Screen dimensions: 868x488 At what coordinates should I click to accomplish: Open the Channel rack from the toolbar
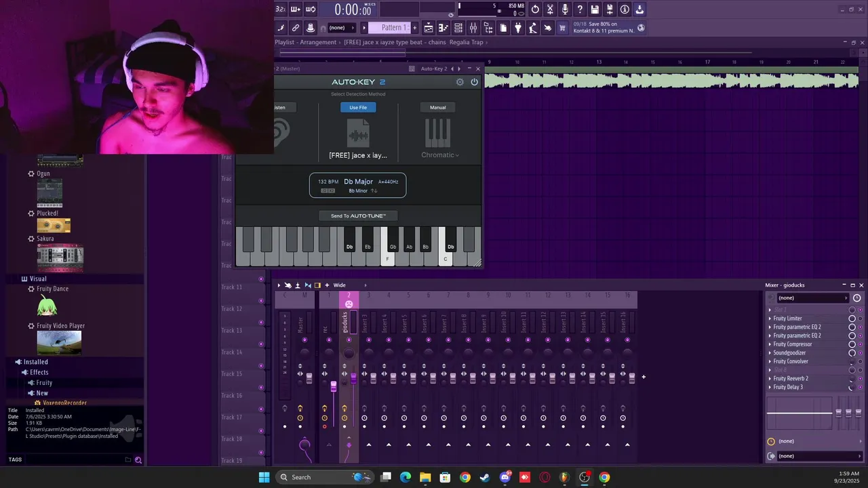[x=458, y=28]
